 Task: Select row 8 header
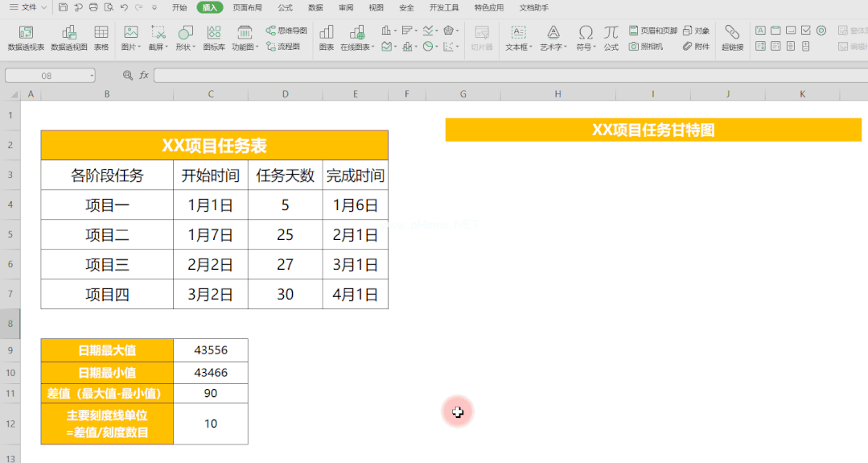(10, 324)
